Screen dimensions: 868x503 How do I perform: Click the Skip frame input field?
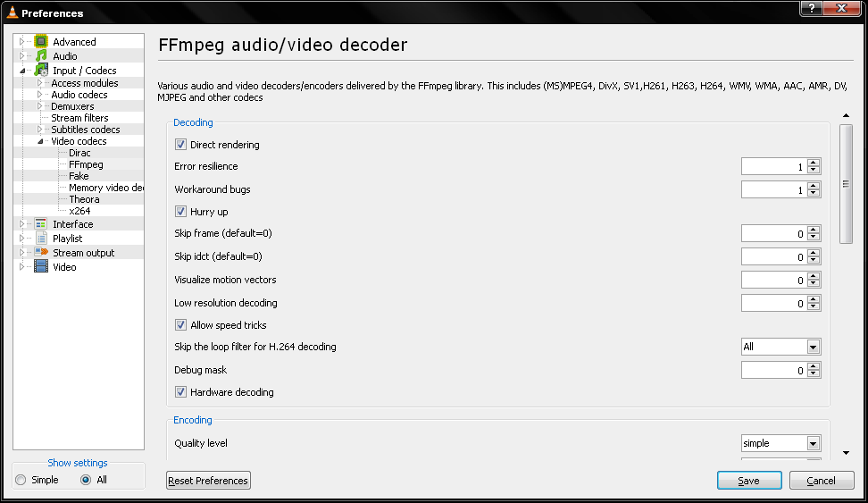click(774, 234)
